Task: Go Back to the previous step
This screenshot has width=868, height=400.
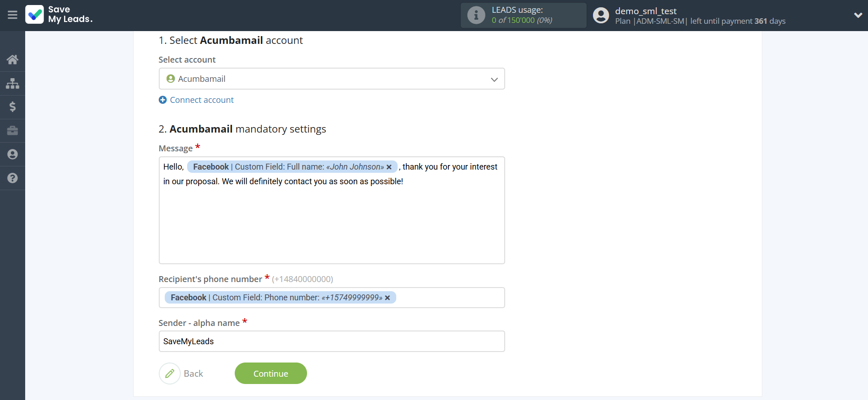Action: coord(182,373)
